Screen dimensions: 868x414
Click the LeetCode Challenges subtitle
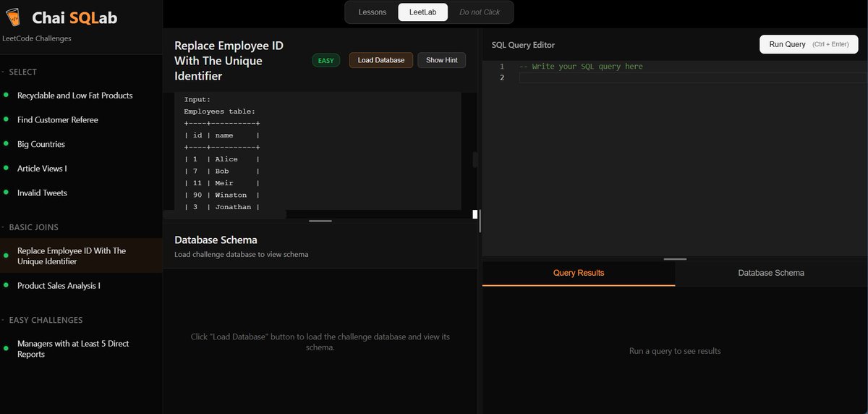click(37, 38)
